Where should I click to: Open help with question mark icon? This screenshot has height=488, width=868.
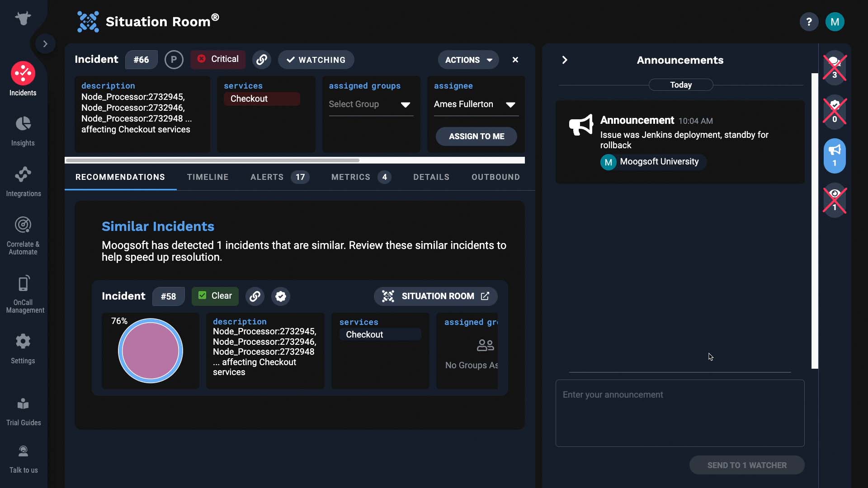tap(809, 22)
